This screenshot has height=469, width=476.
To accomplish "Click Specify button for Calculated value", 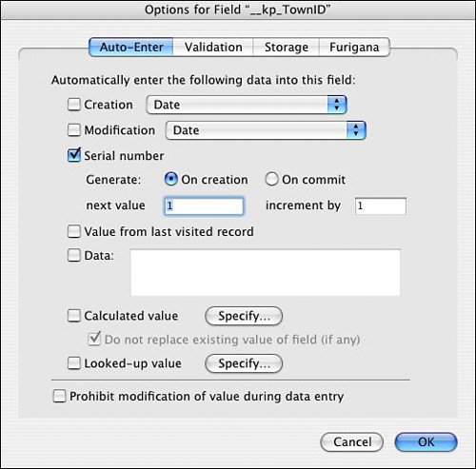I will pyautogui.click(x=244, y=316).
